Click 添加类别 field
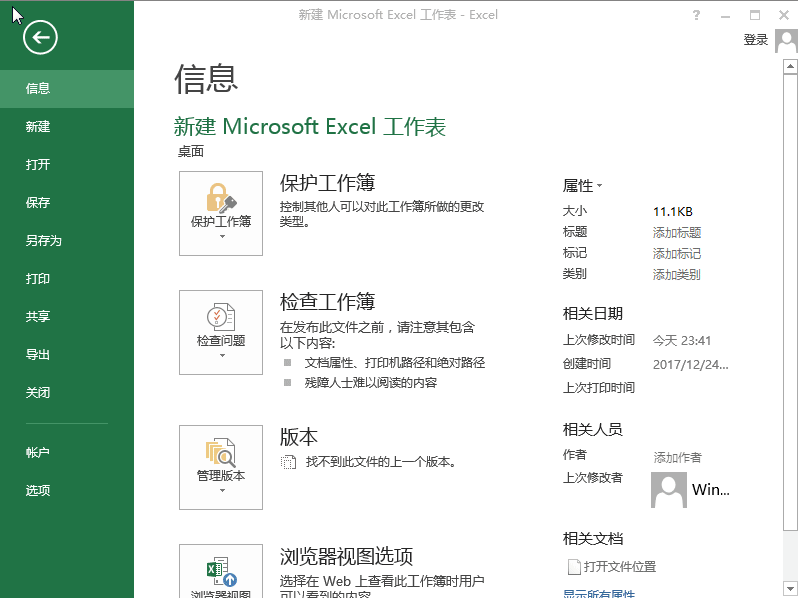Image resolution: width=798 pixels, height=598 pixels. (x=677, y=275)
